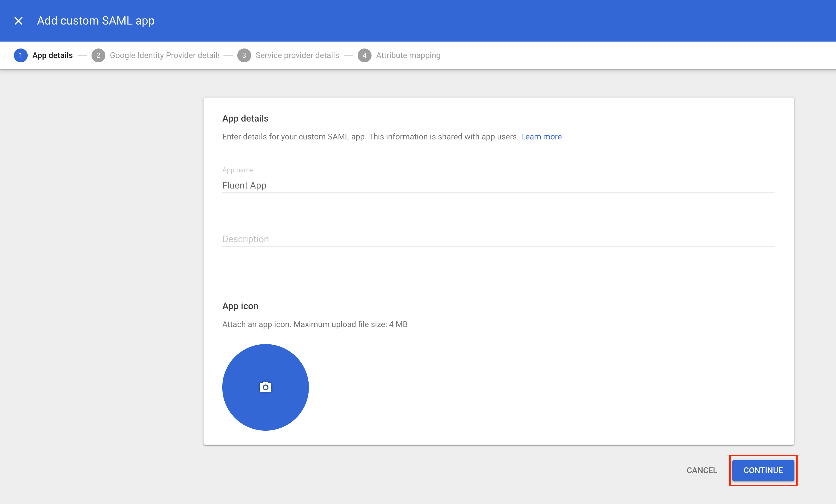Click the step 1 number circle
The width and height of the screenshot is (836, 504).
click(x=21, y=55)
